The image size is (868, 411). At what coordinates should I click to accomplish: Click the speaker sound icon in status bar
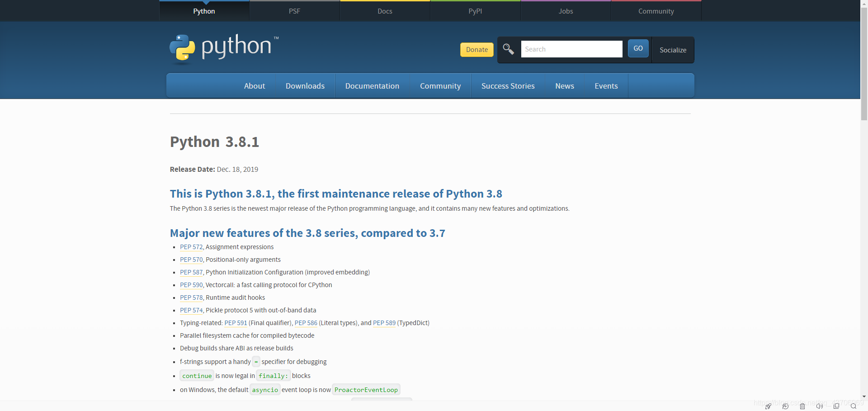[x=820, y=406]
